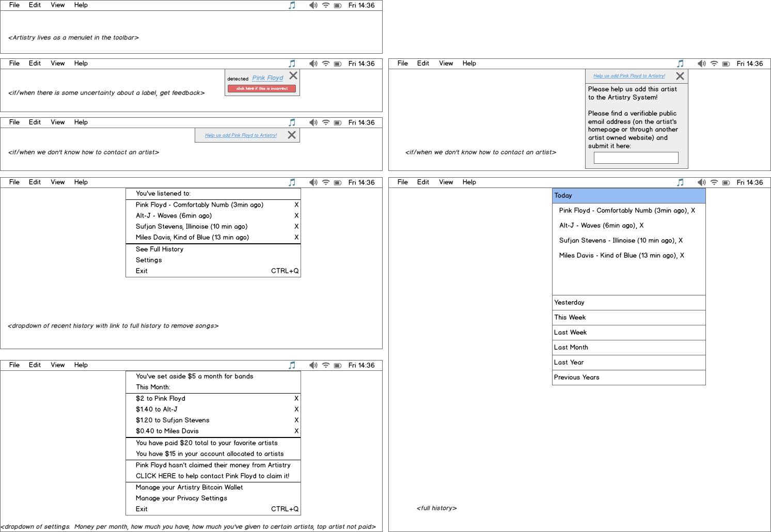771x532 pixels.
Task: Select 'Pink Floyd - Comfortably Numb (3min ago), X' under Today
Action: click(x=627, y=211)
